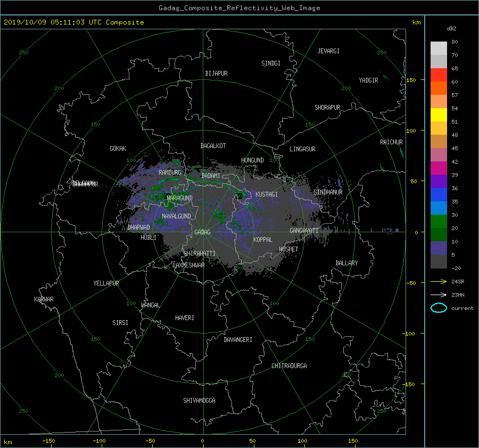Pick the orange 57–60 dBZ legend swatch

click(x=439, y=88)
